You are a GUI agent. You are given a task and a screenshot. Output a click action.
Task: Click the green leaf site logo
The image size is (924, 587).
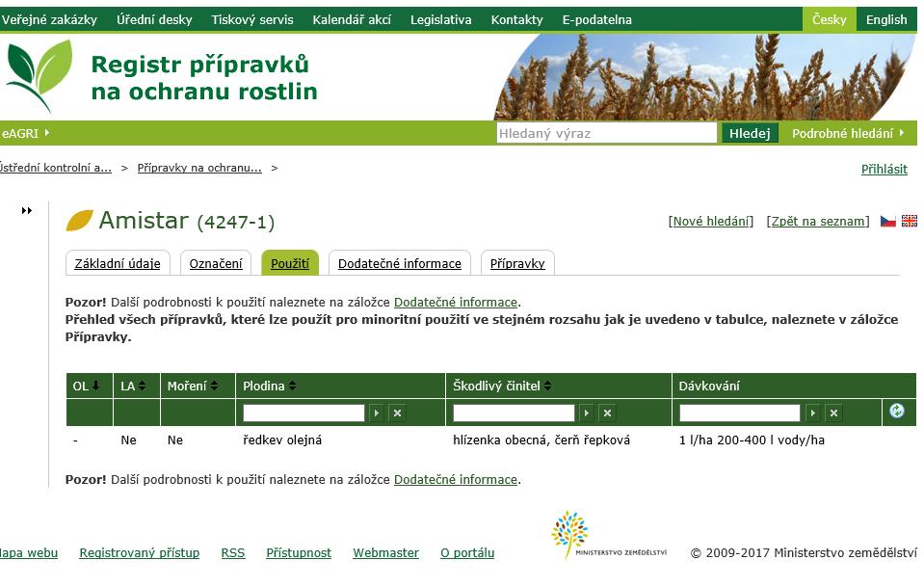point(39,76)
